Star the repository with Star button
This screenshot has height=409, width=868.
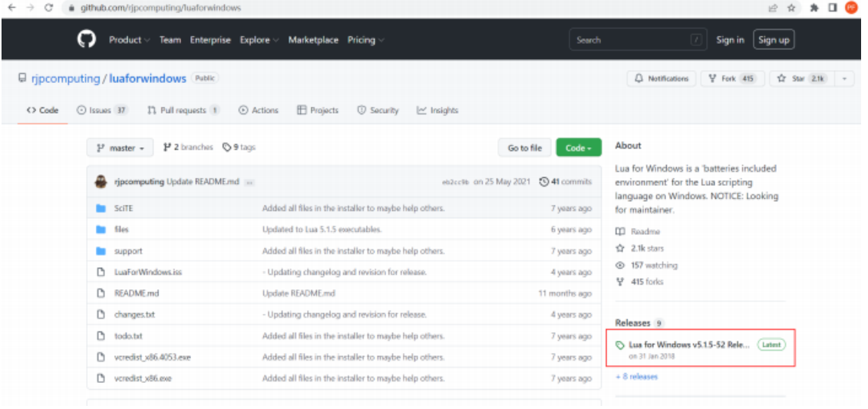click(802, 78)
